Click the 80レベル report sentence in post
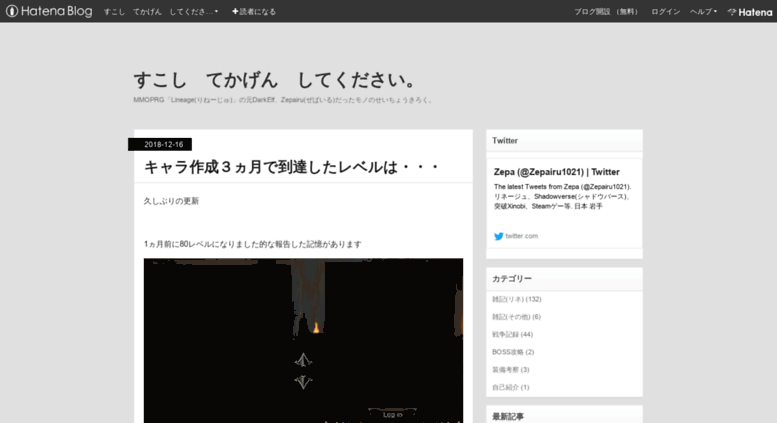The height and width of the screenshot is (423, 777). [x=252, y=244]
